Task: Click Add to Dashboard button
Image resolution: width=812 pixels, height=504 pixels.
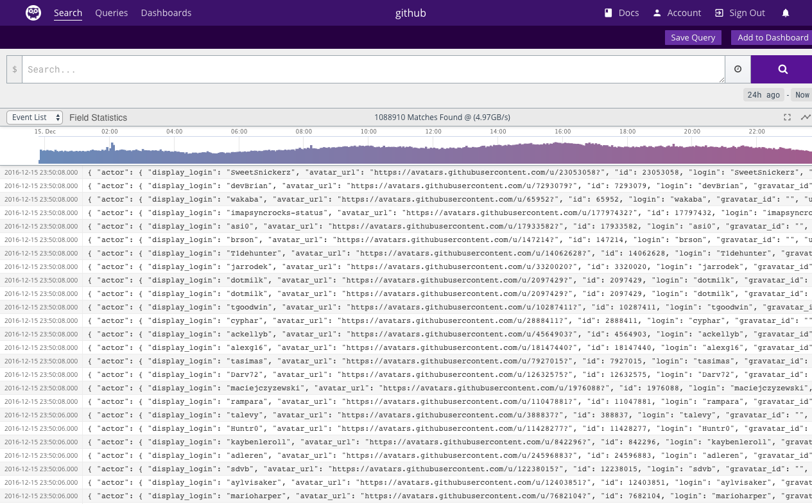Action: (x=772, y=37)
